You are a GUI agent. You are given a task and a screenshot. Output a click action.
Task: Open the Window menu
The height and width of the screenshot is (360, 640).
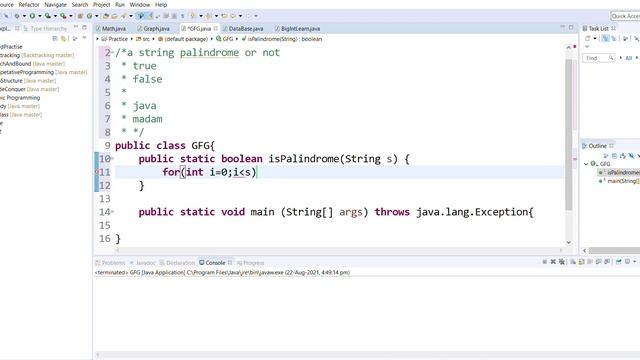[x=140, y=4]
